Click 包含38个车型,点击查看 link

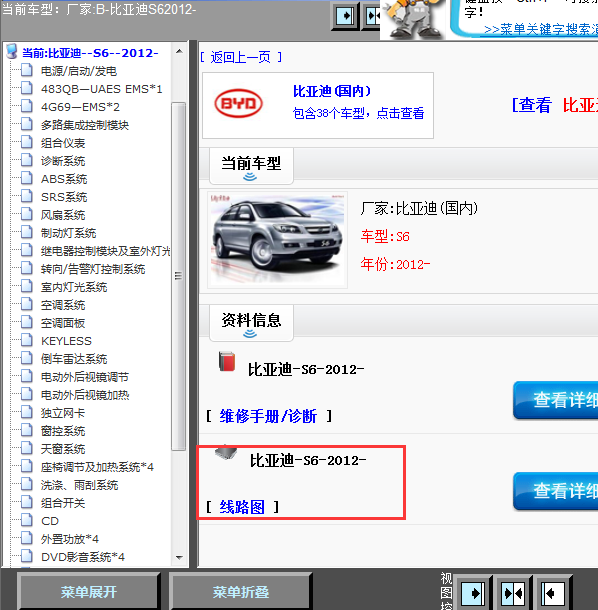[358, 114]
